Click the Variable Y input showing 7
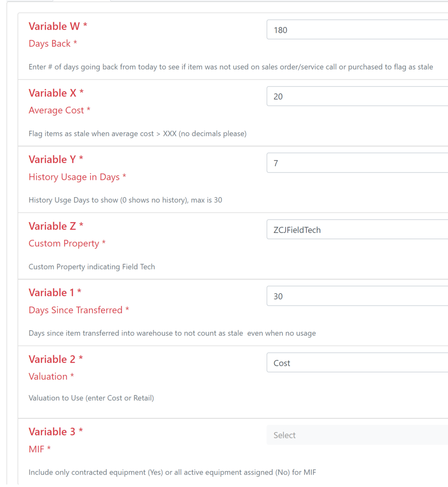 click(357, 163)
